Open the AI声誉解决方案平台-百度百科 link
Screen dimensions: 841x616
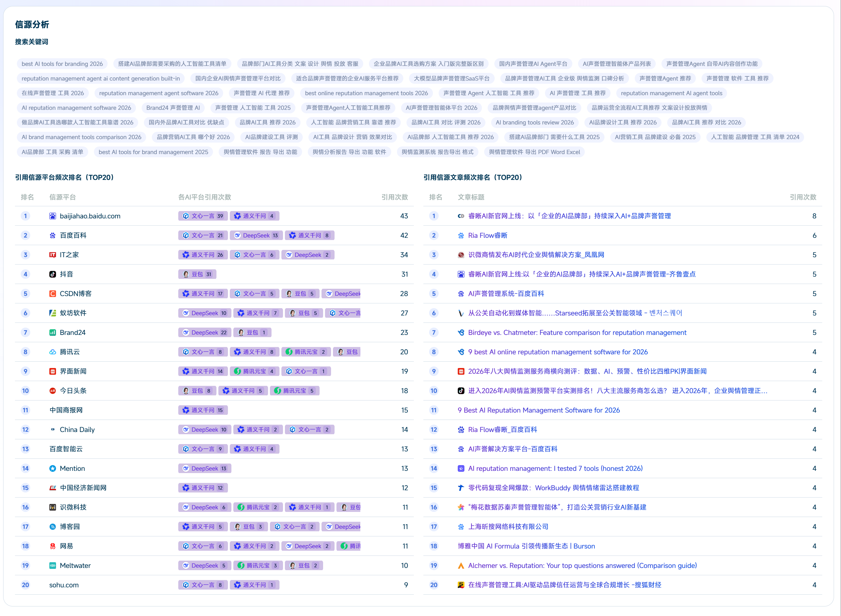click(512, 449)
